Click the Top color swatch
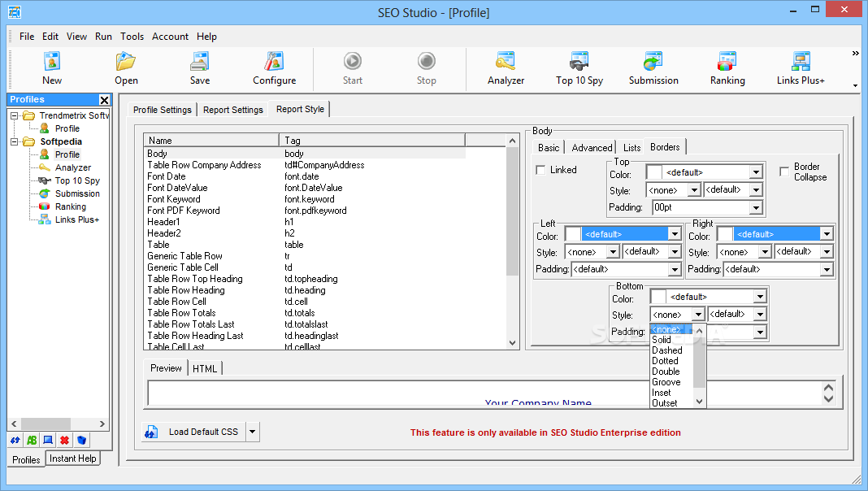This screenshot has height=491, width=868. (x=654, y=172)
